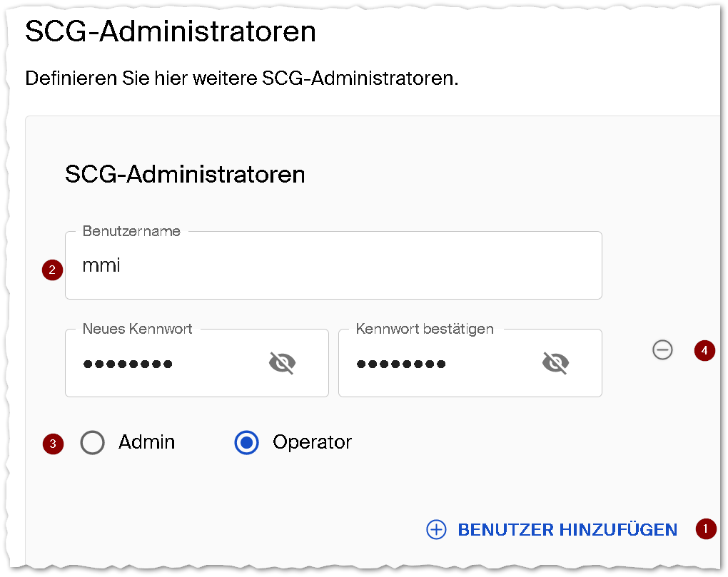Click the mmi username text
Screen dimensions: 728x577
pos(101,266)
